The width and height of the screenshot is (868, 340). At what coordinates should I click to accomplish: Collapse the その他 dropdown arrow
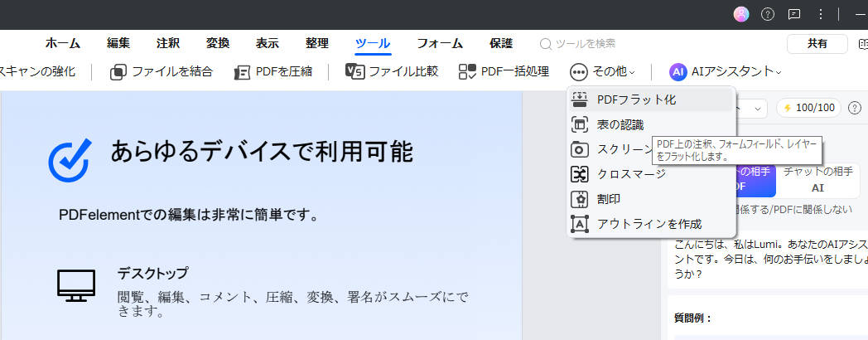(632, 72)
